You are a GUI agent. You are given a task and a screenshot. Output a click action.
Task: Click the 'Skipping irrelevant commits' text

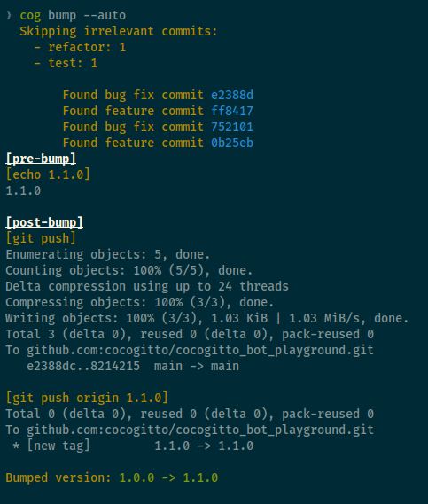tap(119, 31)
